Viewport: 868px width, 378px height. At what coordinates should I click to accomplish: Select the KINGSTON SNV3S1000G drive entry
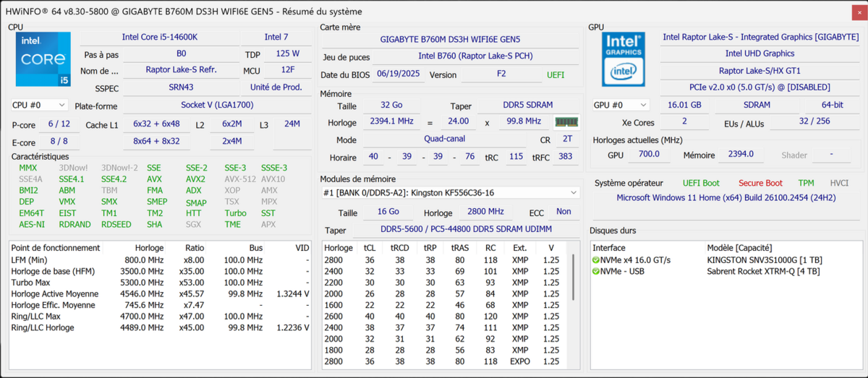tap(764, 260)
